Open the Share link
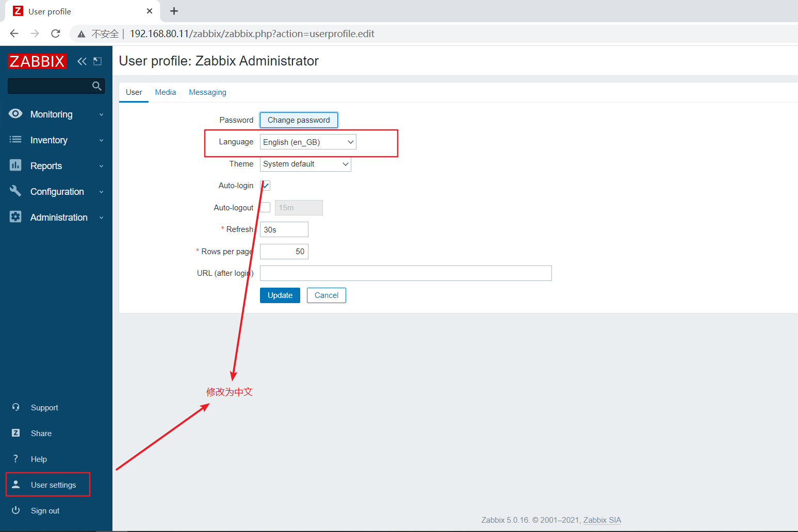 click(x=41, y=434)
